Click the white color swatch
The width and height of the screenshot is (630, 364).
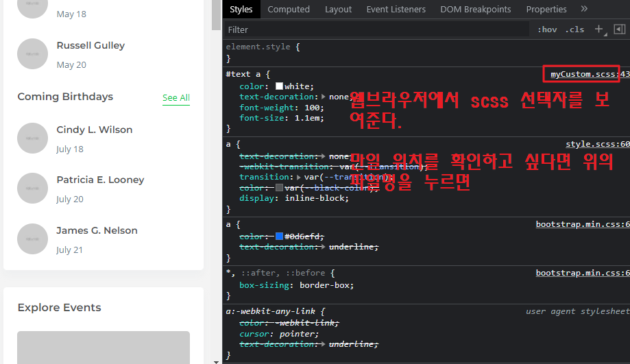[279, 86]
